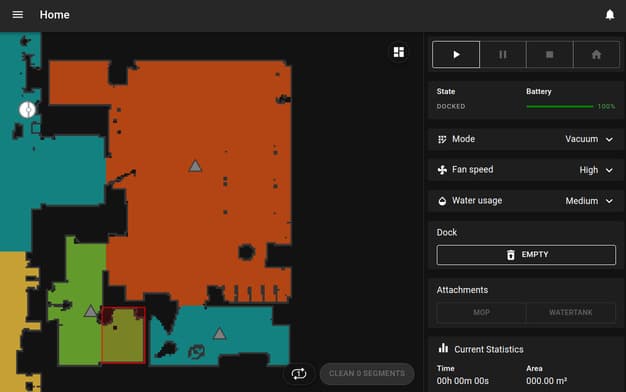This screenshot has width=626, height=392.
Task: Toggle the iteration count repeat icon
Action: (299, 374)
